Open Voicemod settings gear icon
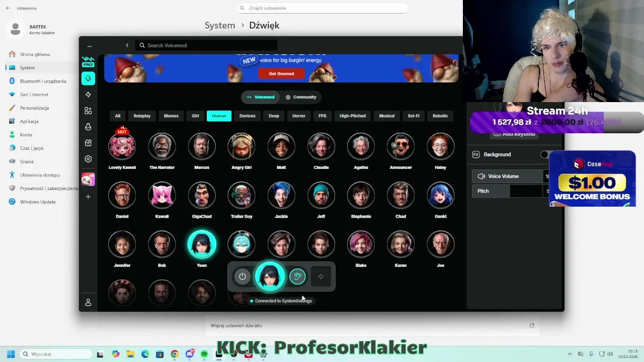This screenshot has height=362, width=644. [88, 159]
